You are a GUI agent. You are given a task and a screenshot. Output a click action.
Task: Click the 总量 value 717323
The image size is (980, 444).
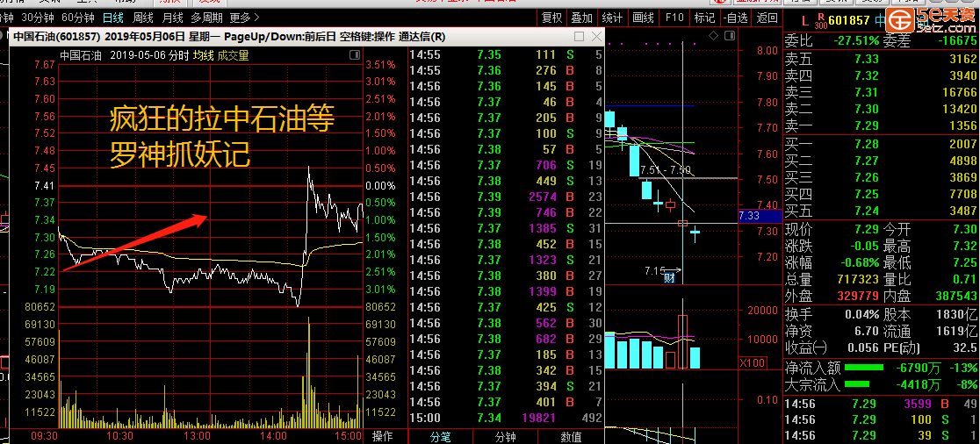[x=856, y=279]
